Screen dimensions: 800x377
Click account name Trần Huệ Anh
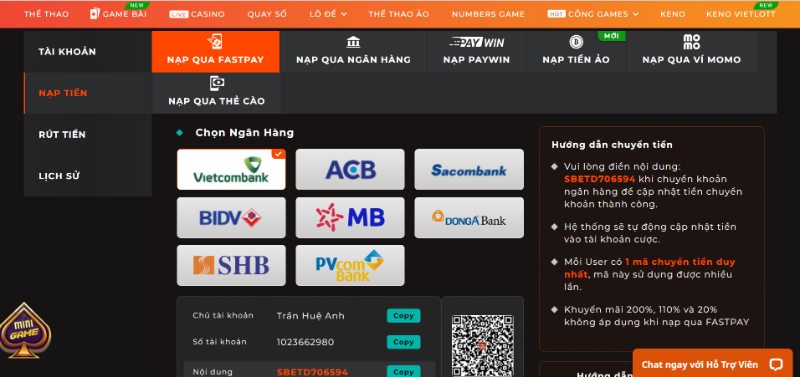(311, 316)
